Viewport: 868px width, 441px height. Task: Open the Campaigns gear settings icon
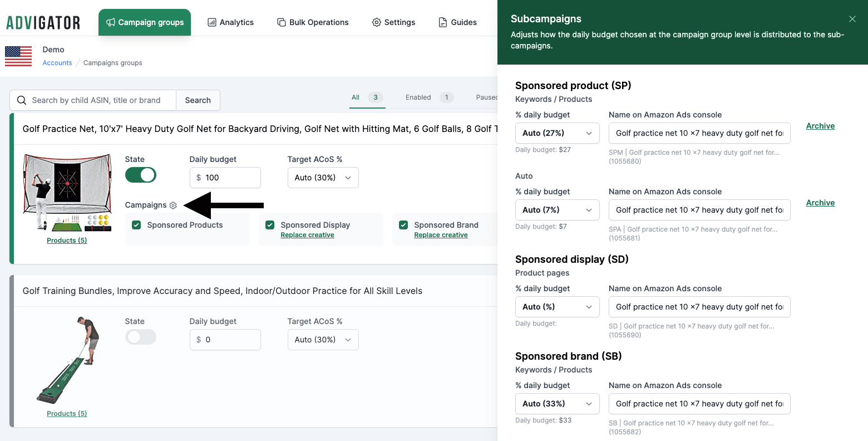click(x=173, y=205)
